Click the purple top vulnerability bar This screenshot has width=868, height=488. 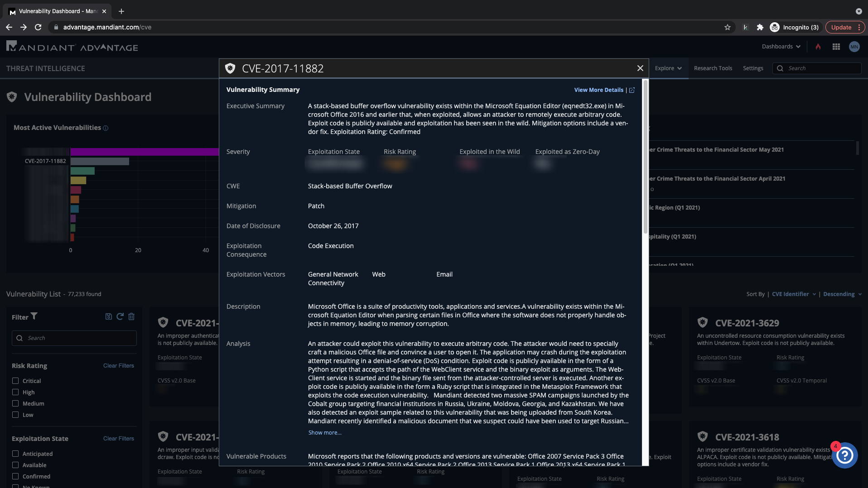tap(144, 152)
